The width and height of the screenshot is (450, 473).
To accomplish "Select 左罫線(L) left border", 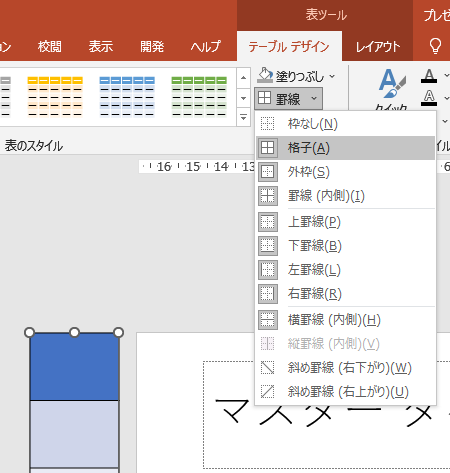I will click(346, 270).
